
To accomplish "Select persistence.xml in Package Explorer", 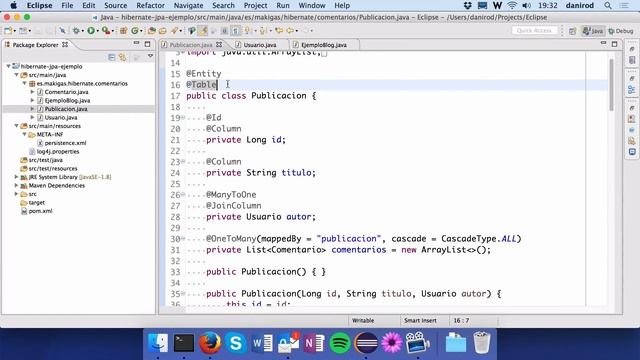I will (x=65, y=143).
